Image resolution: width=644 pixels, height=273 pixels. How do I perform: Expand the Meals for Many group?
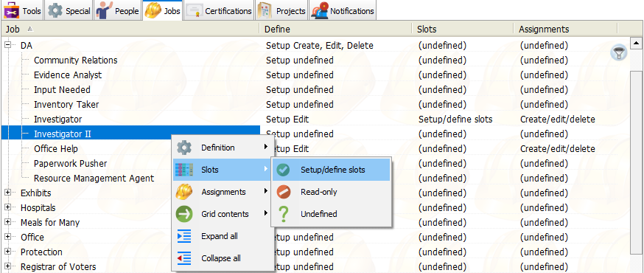pyautogui.click(x=8, y=222)
